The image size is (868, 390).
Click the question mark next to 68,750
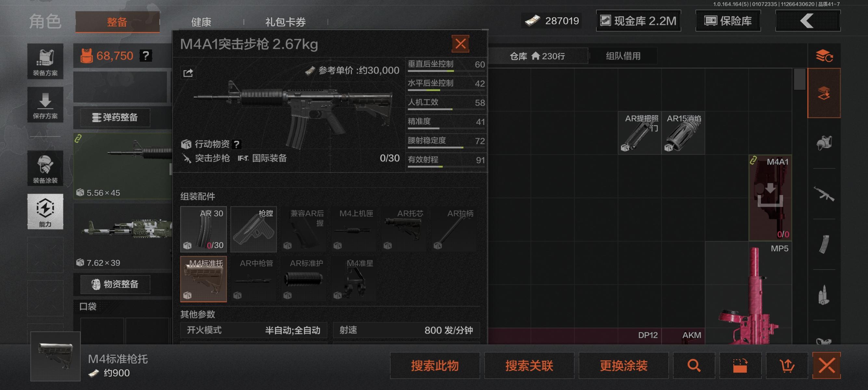click(x=146, y=56)
